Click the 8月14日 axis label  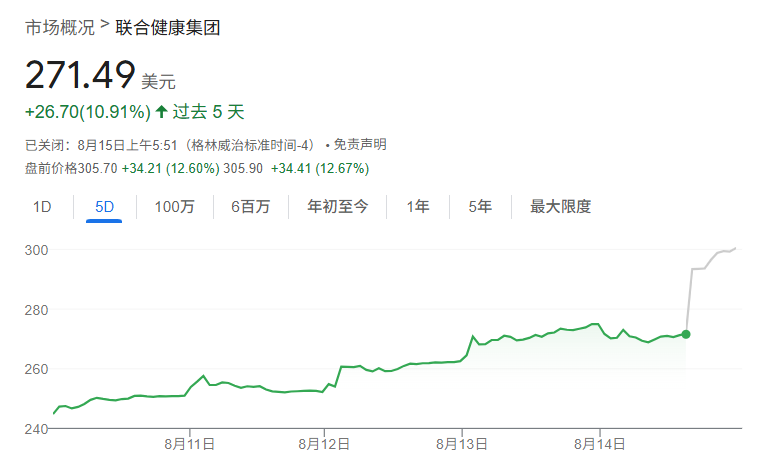coord(600,444)
